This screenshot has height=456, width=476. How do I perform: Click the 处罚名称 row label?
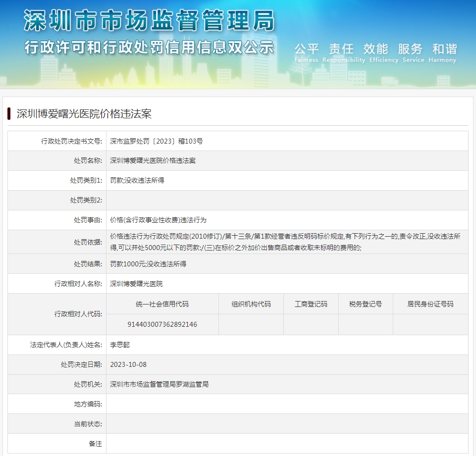coord(88,160)
